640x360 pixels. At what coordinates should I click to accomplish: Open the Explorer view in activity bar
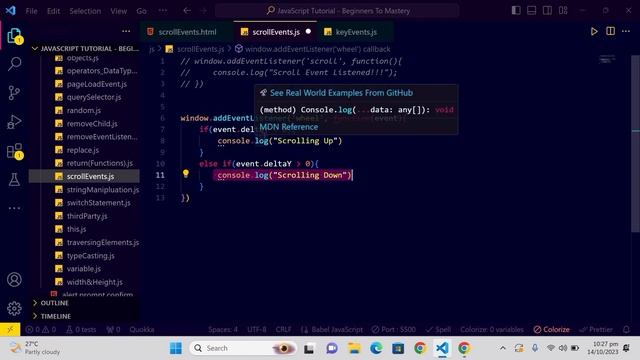click(14, 36)
